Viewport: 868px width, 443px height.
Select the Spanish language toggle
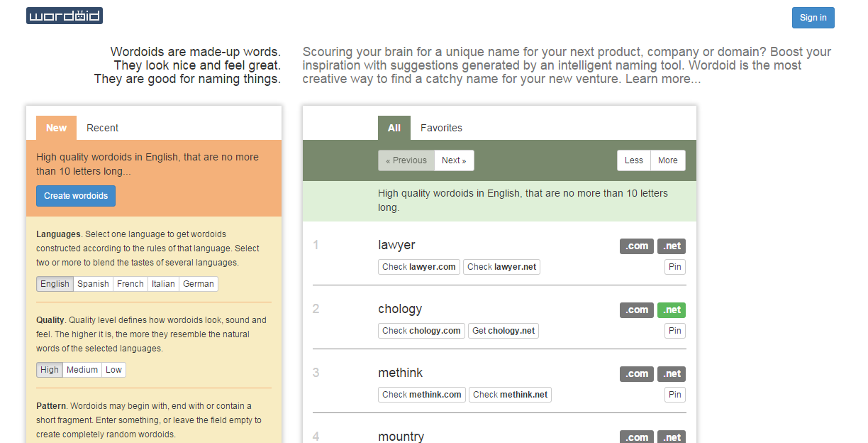(93, 284)
